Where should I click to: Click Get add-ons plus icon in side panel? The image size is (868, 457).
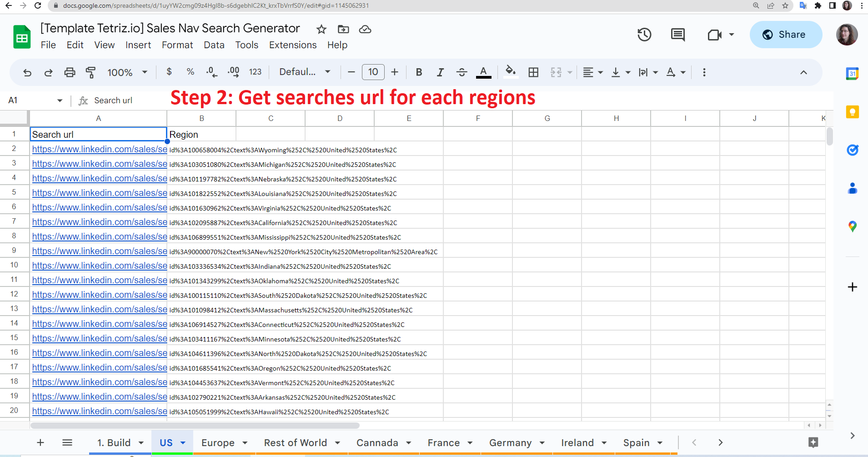pyautogui.click(x=853, y=287)
